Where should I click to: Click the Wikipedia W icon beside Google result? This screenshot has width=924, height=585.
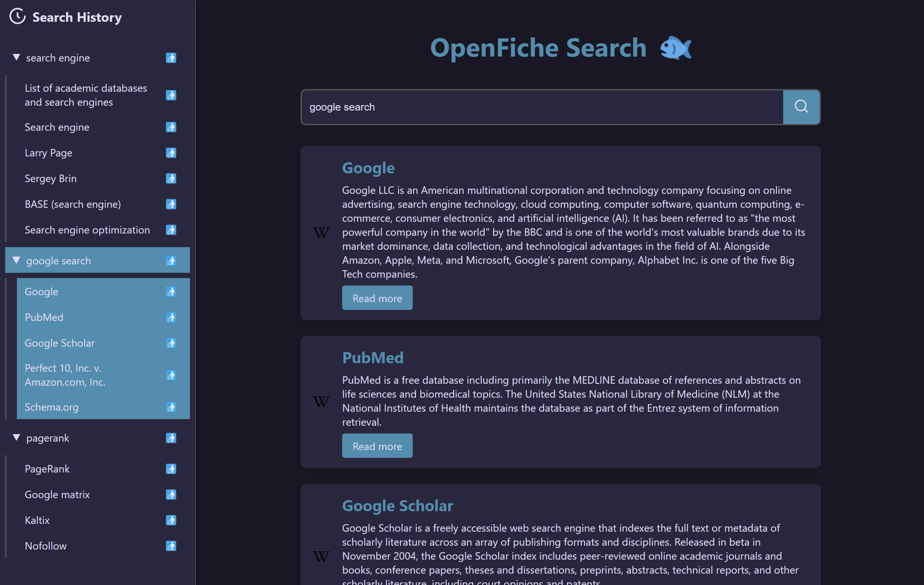point(321,233)
